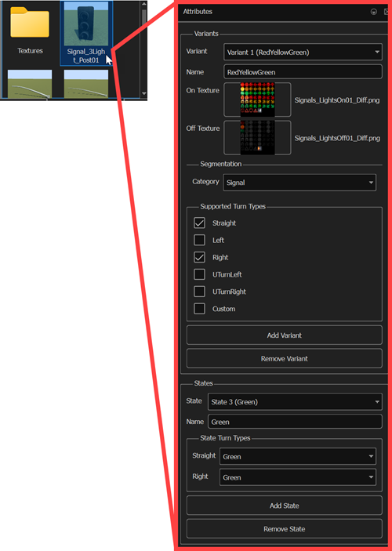392x551 pixels.
Task: Uncheck the Straight turn type checkbox
Action: click(199, 223)
